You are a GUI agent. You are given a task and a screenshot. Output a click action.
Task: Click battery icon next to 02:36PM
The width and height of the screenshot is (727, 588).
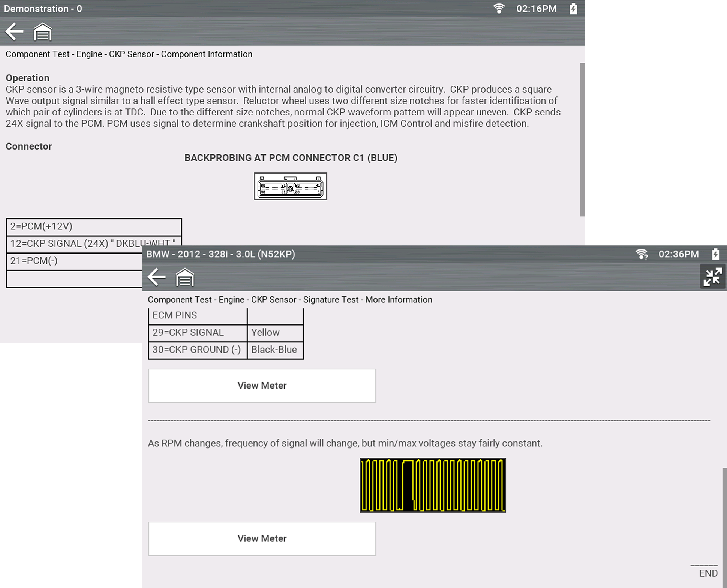(x=715, y=254)
